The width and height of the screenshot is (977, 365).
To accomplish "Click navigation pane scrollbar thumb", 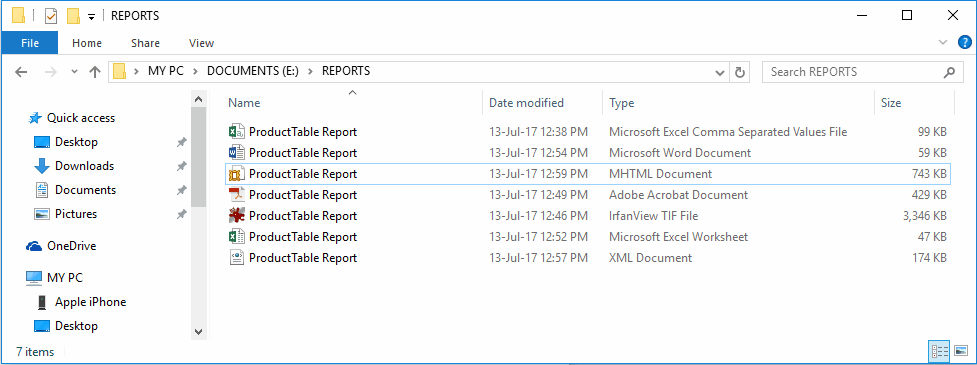I will click(x=198, y=156).
